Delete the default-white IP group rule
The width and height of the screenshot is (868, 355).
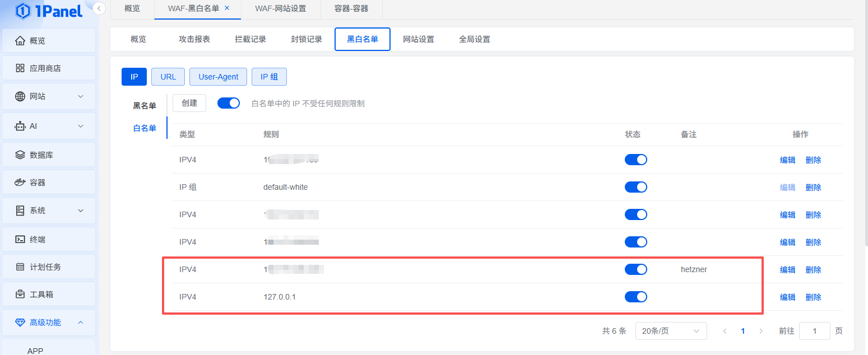tap(813, 187)
